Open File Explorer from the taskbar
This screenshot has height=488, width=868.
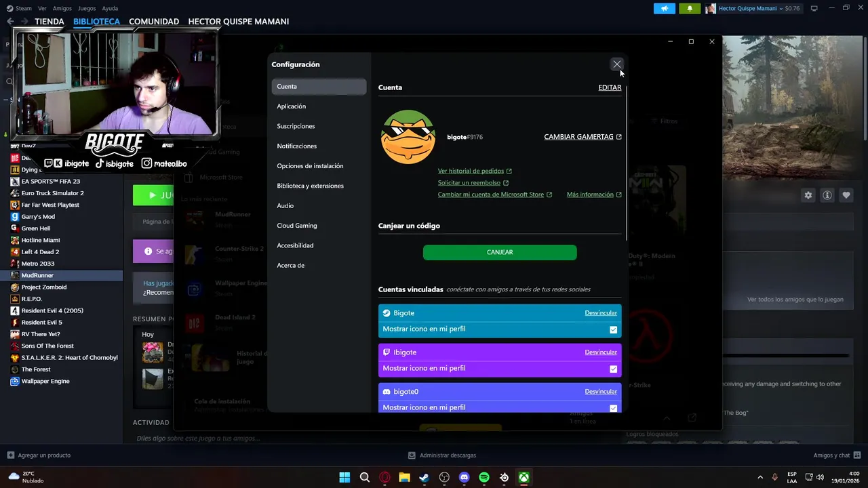[404, 477]
